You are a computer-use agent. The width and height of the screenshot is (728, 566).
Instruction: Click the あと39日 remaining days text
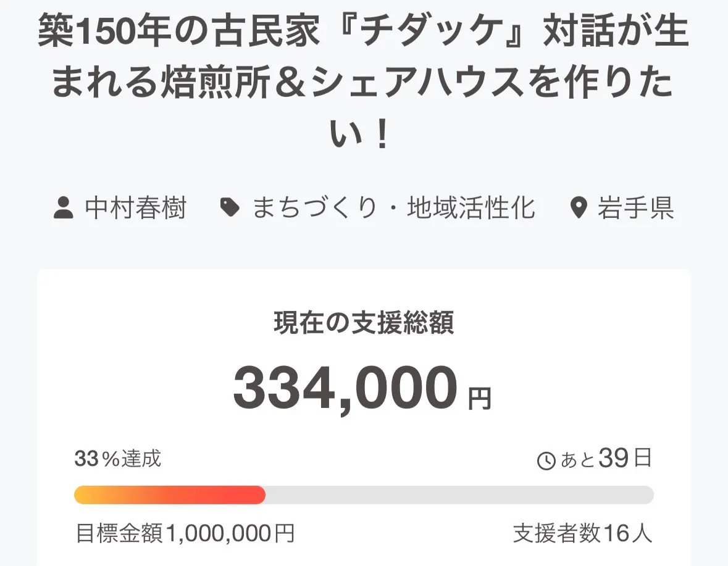pyautogui.click(x=604, y=459)
